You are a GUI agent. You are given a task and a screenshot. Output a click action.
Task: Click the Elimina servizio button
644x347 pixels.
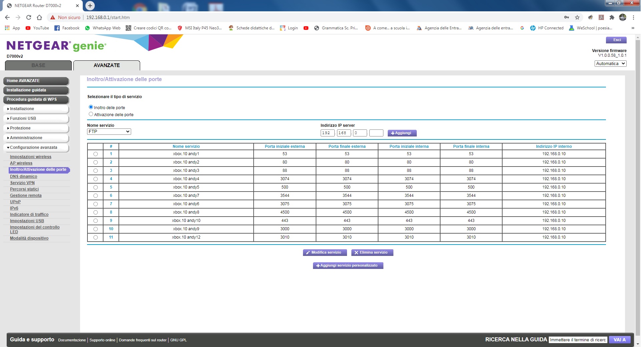click(372, 253)
